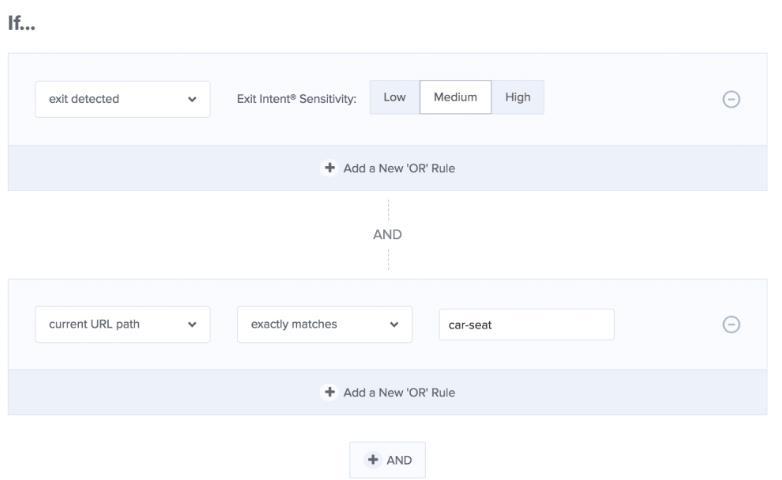Viewport: 782px width, 480px height.
Task: Open the 'exit detected' dropdown
Action: pyautogui.click(x=123, y=99)
